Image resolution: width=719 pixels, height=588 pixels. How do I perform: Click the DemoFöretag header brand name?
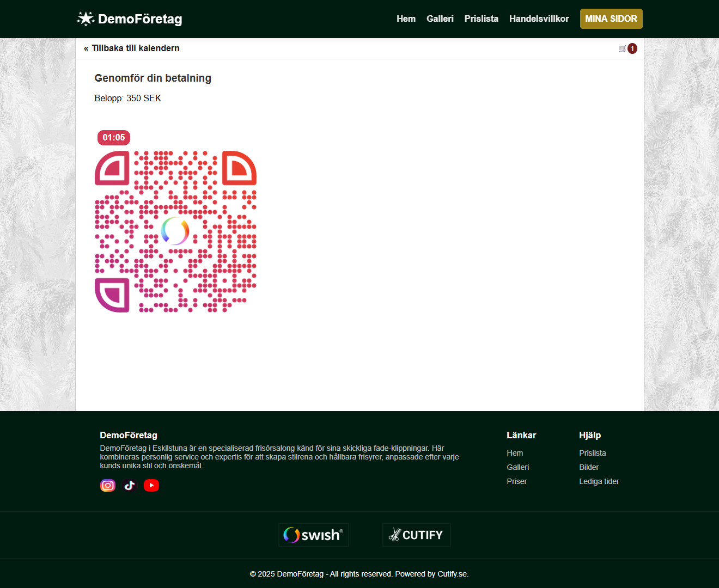pyautogui.click(x=140, y=19)
